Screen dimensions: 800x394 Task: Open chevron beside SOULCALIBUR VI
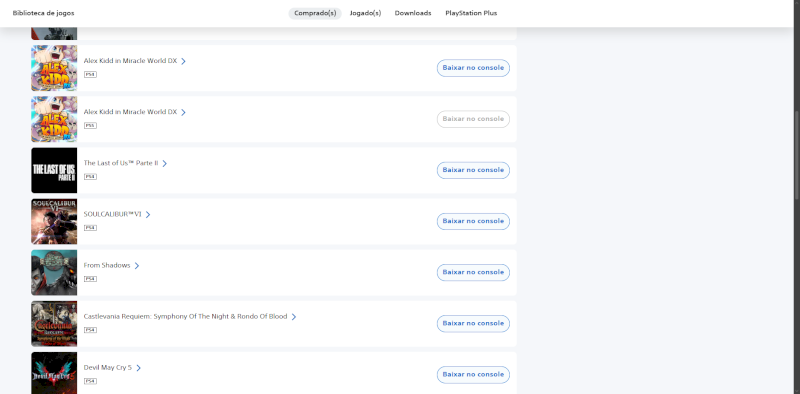pyautogui.click(x=148, y=214)
